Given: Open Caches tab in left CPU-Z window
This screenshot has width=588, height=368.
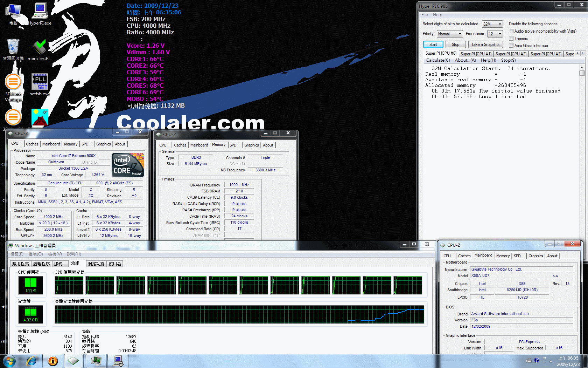Looking at the screenshot, I should [x=32, y=144].
